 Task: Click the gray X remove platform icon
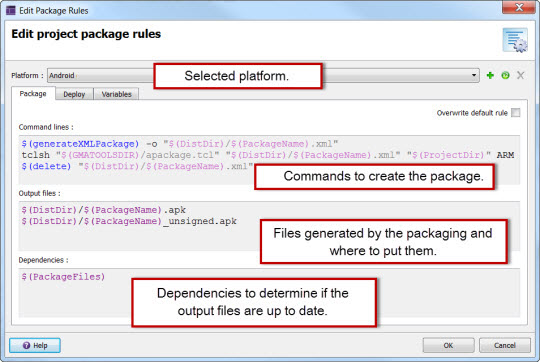pyautogui.click(x=520, y=75)
